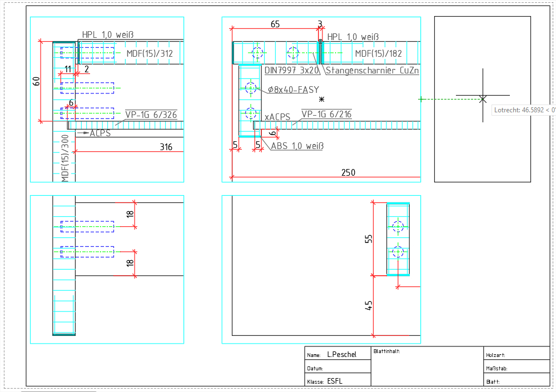The image size is (556, 392).
Task: Select the 250 dimension text
Action: [348, 173]
